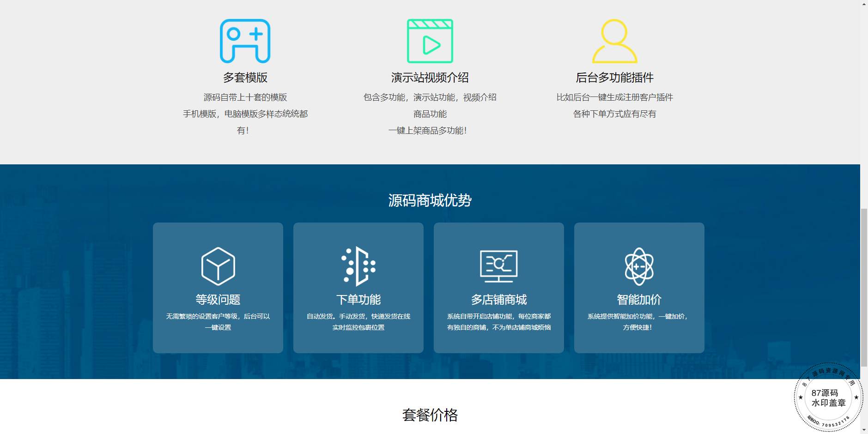Click the scrollbar up arrow
The image size is (868, 434).
(864, 4)
